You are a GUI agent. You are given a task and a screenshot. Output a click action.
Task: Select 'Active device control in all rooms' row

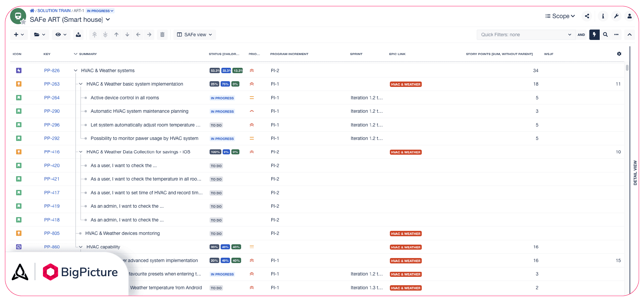[317, 98]
